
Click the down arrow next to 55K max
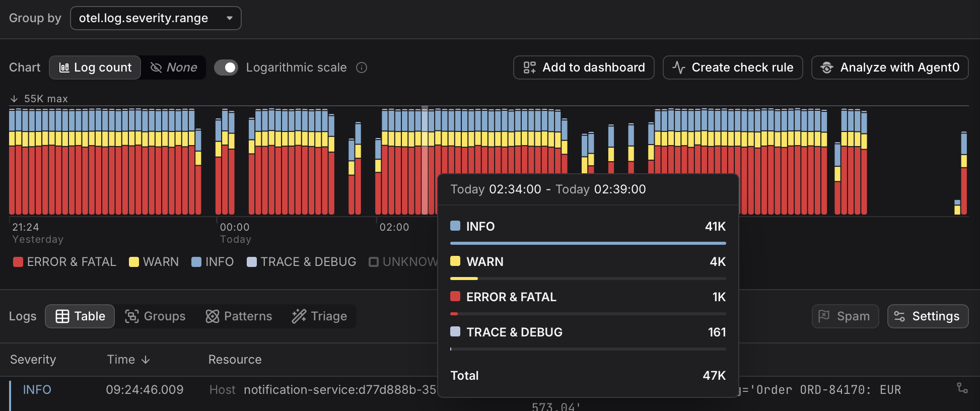coord(14,99)
